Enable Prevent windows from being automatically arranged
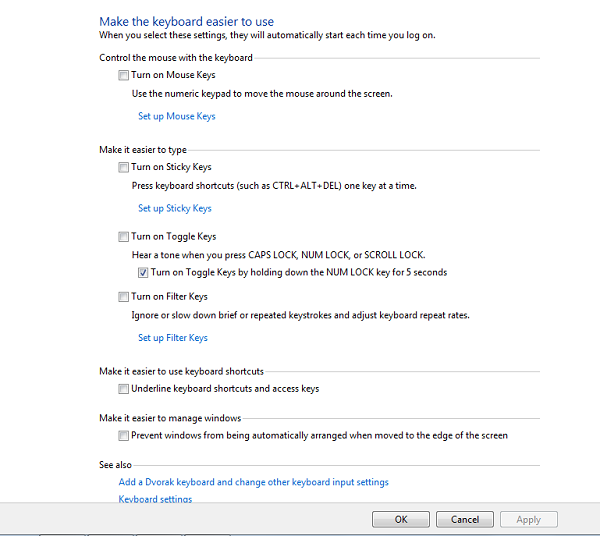Screen dimensions: 600x536 [x=124, y=436]
